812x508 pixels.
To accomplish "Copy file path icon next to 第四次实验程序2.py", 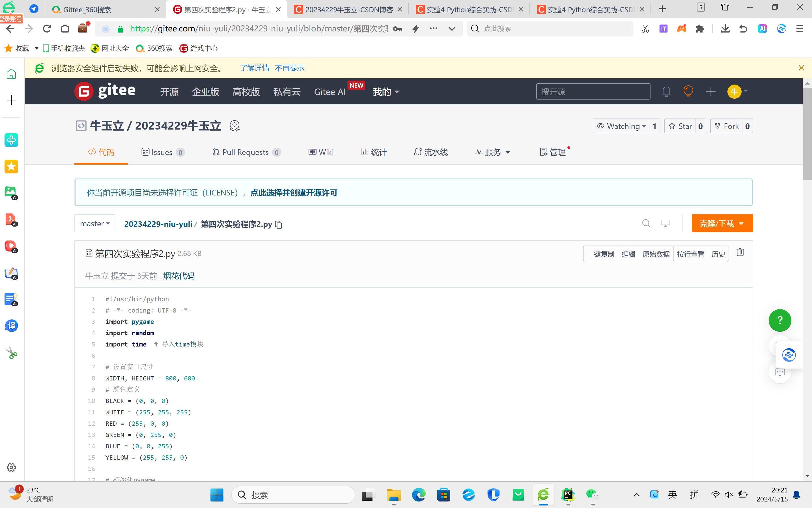I will (279, 224).
